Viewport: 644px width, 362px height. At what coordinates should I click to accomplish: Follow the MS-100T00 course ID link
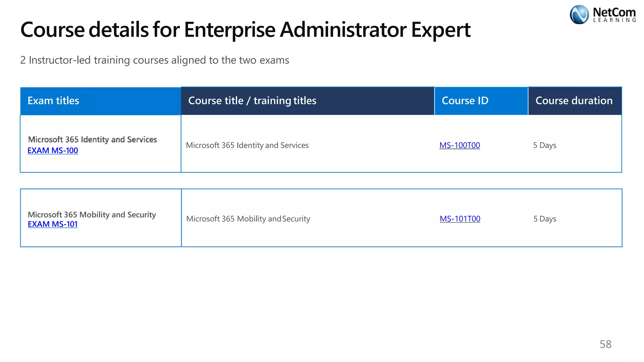460,145
